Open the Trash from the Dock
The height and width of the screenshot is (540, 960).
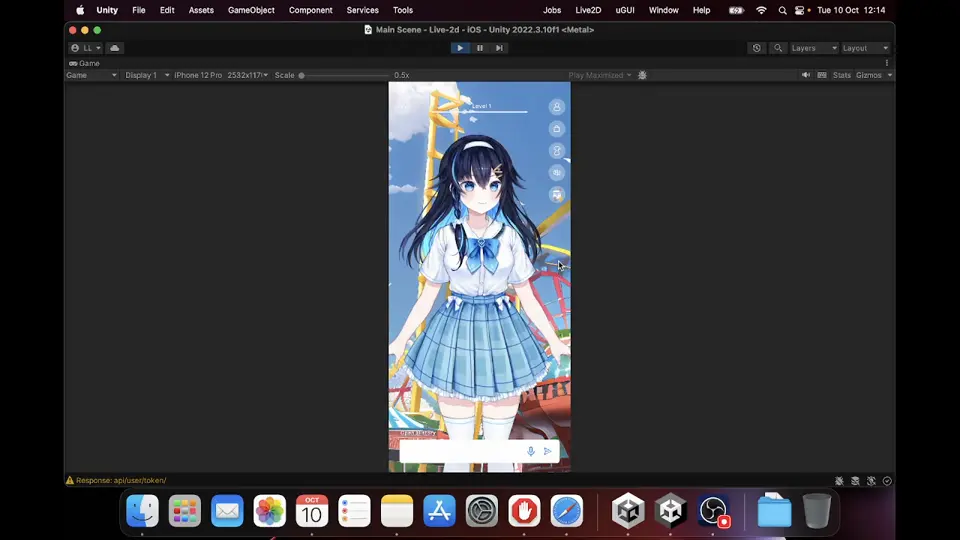point(817,511)
